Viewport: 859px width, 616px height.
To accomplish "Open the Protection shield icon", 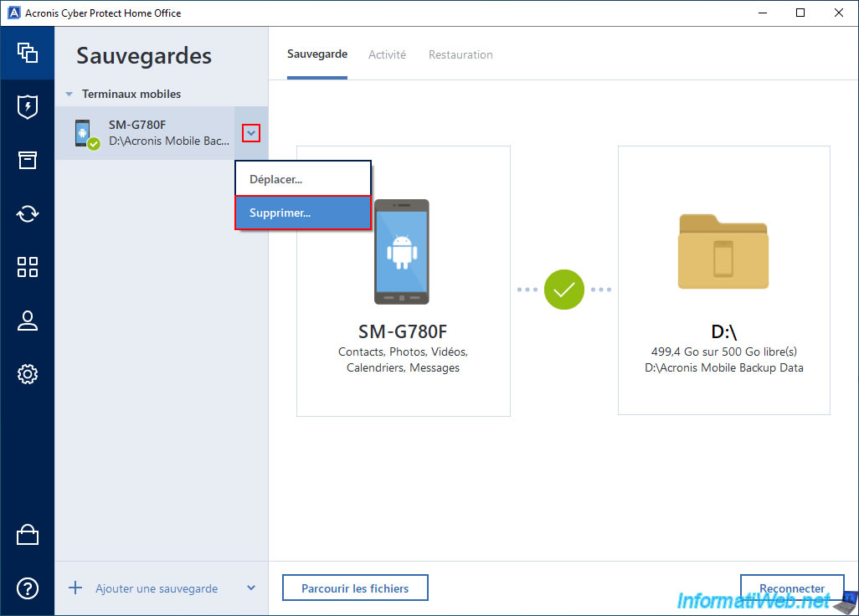I will [x=28, y=107].
